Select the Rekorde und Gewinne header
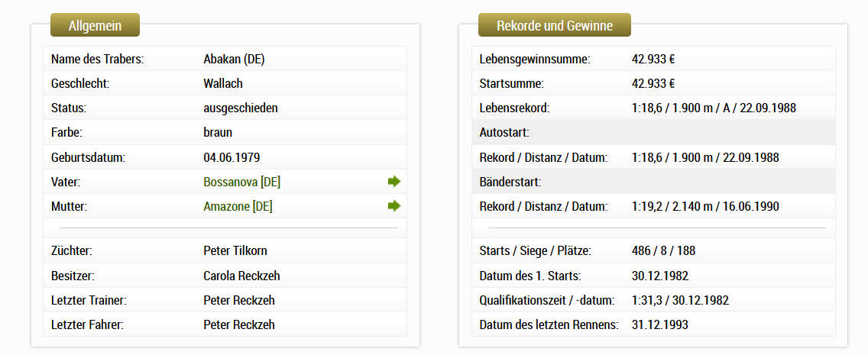This screenshot has width=868, height=355. tap(555, 25)
